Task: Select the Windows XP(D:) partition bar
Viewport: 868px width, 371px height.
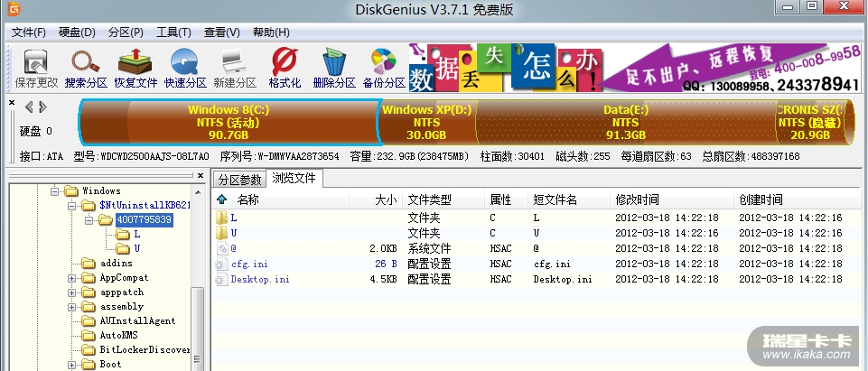Action: tap(427, 123)
